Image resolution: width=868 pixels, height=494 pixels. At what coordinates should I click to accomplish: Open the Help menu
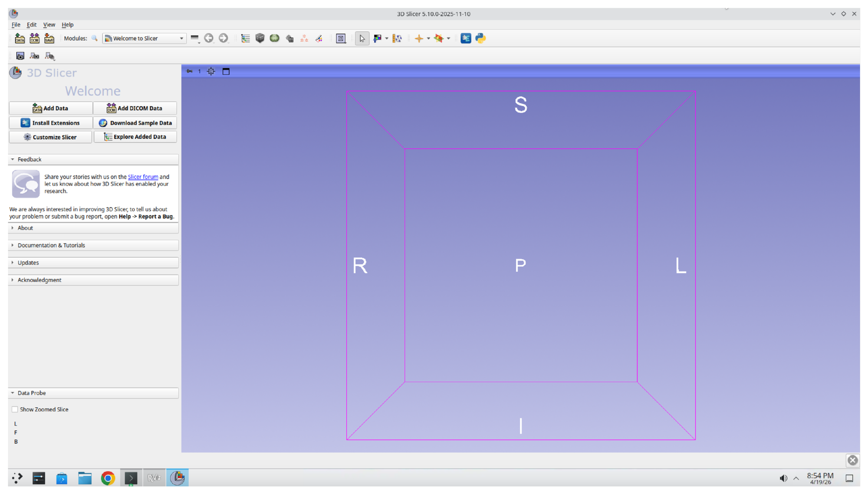(x=68, y=25)
